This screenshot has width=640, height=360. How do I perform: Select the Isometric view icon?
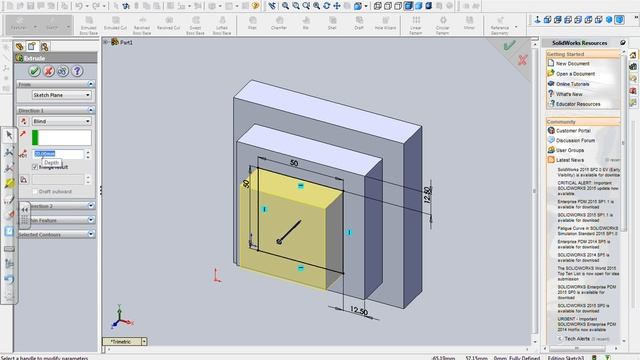tap(609, 20)
